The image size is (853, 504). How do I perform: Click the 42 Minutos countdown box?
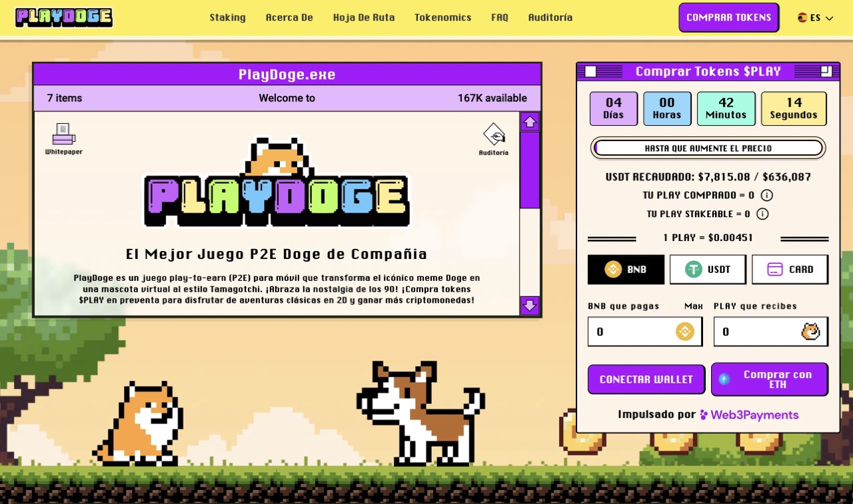(x=726, y=109)
